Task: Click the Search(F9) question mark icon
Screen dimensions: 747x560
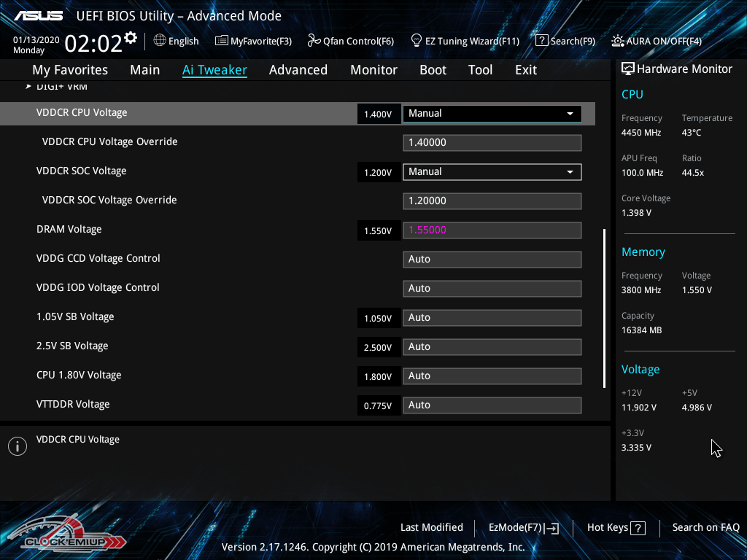Action: (541, 41)
